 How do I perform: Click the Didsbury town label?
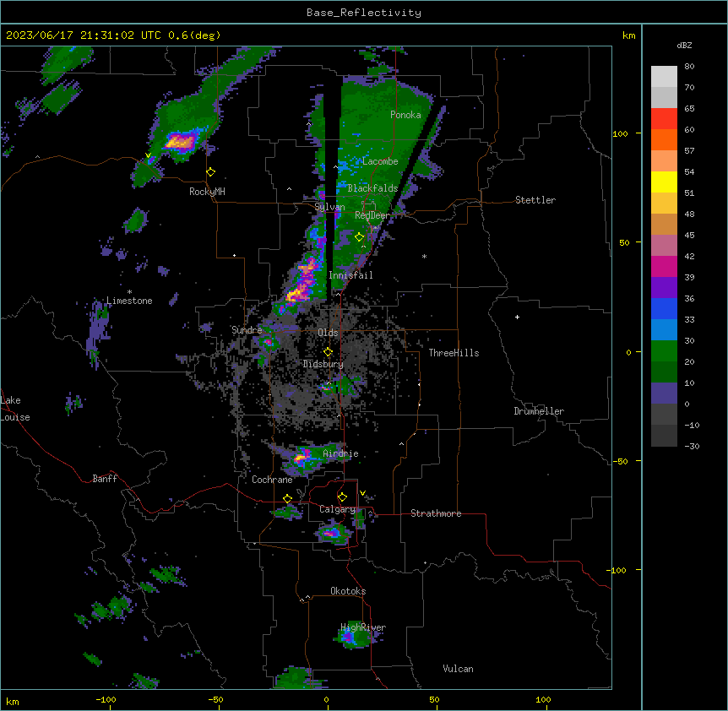click(323, 364)
